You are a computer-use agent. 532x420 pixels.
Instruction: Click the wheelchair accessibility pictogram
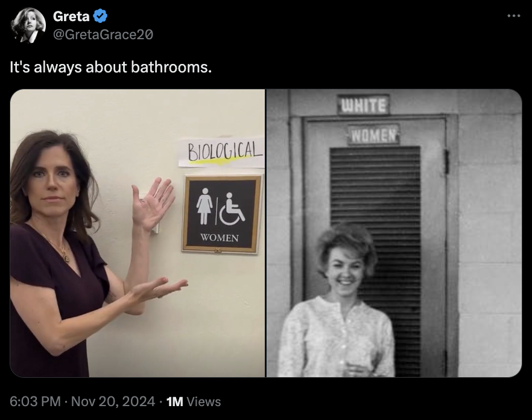pos(232,209)
